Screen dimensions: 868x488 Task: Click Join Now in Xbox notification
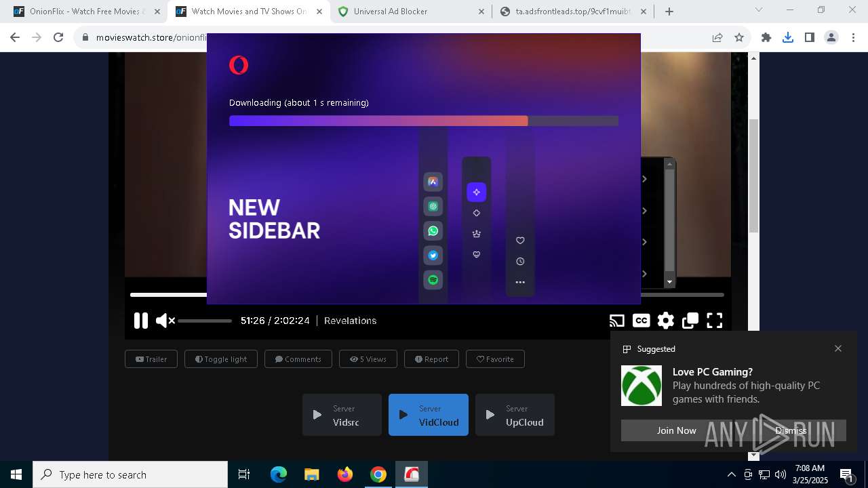[x=676, y=430]
